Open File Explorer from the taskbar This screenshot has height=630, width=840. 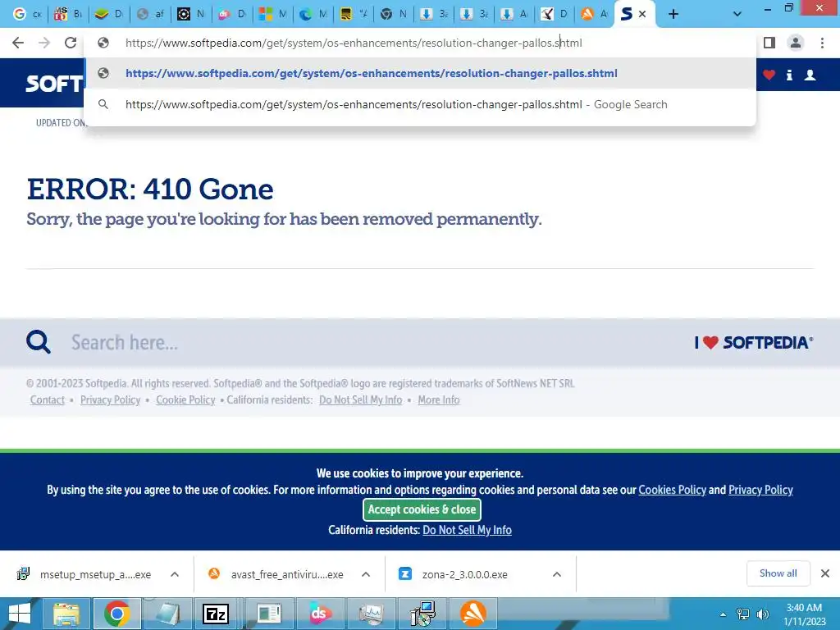(x=66, y=614)
